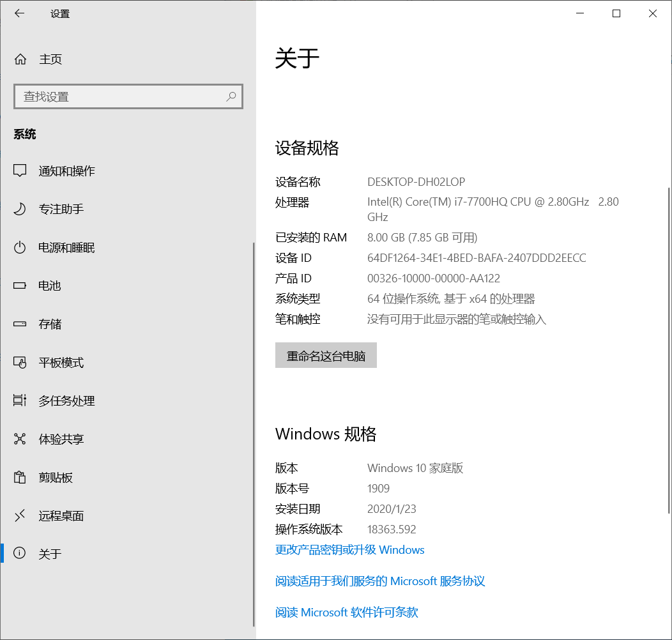
Task: Click edition value Windows 10 家庭版
Action: click(x=415, y=468)
